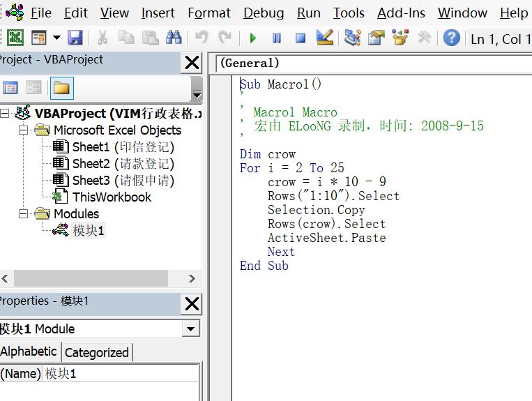Viewport: 532px width, 401px height.
Task: Click the code line 'End Sub'
Action: (x=264, y=266)
